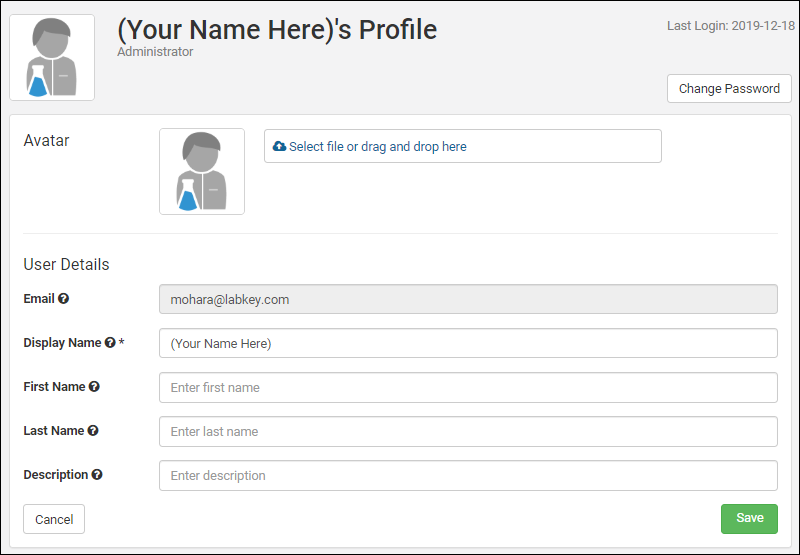Focus the Last Name input field
800x555 pixels.
click(x=468, y=431)
